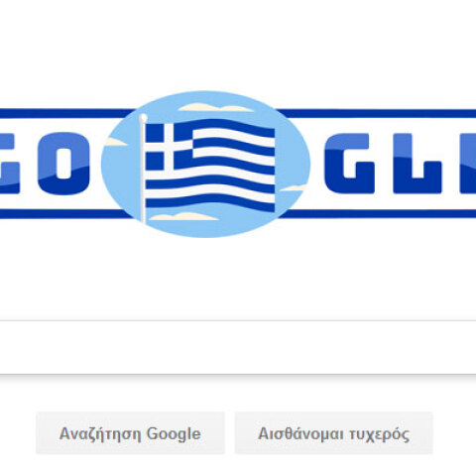Click the round knob atop the flagpole
The height and width of the screenshot is (476, 476).
tap(144, 117)
